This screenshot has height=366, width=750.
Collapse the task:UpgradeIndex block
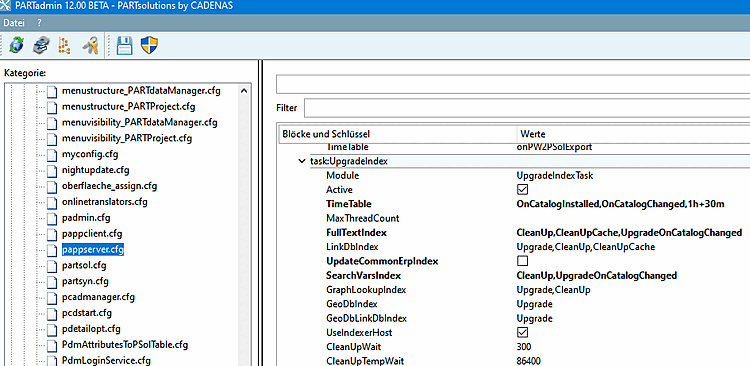(302, 161)
